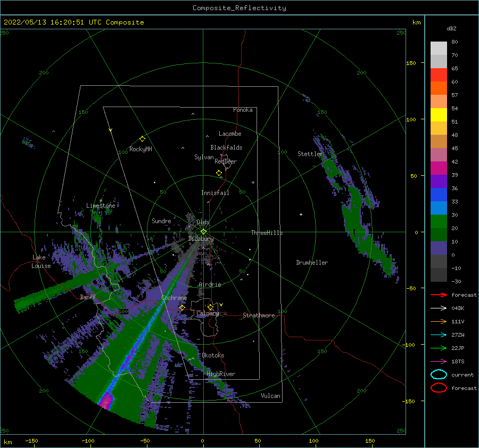Click the HighRiver label
This screenshot has height=448, width=479.
(x=221, y=374)
